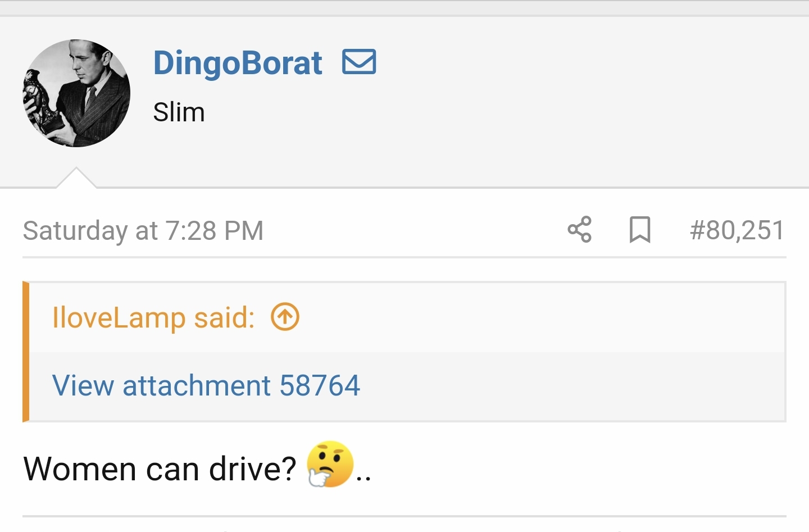The width and height of the screenshot is (809, 532).
Task: Click the divider line under the timestamp row
Action: (x=404, y=257)
